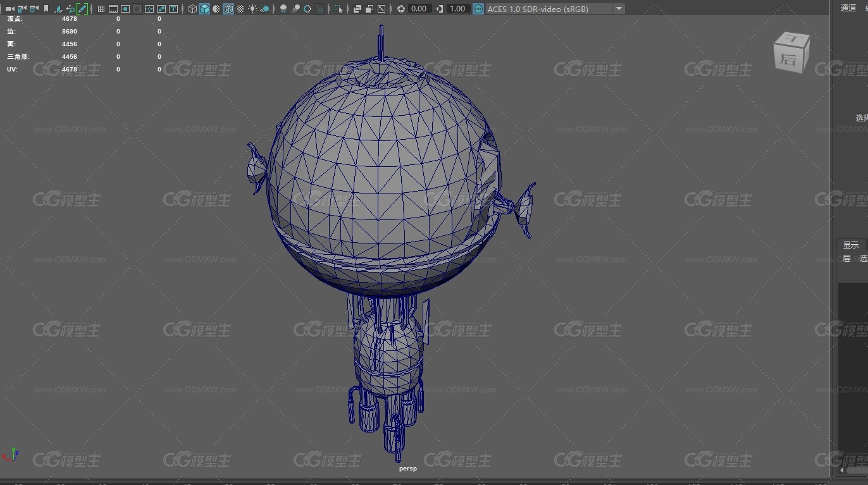This screenshot has height=485, width=868.
Task: Open 层 menu in Layer Editor
Action: 846,258
